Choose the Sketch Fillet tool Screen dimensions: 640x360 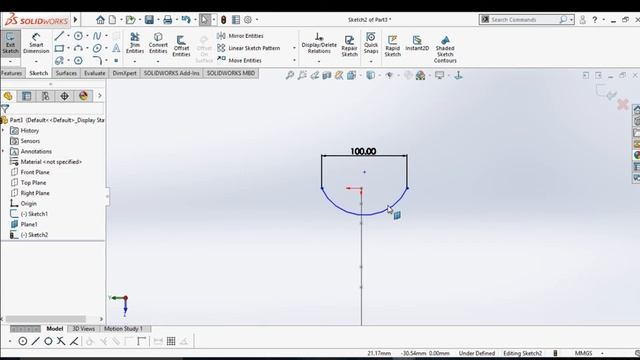97,60
